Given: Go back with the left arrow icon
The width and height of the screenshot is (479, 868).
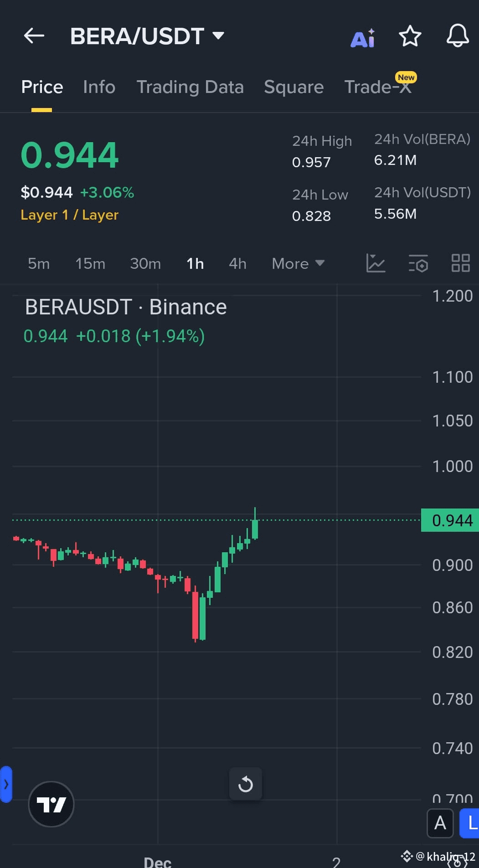Looking at the screenshot, I should pyautogui.click(x=34, y=36).
